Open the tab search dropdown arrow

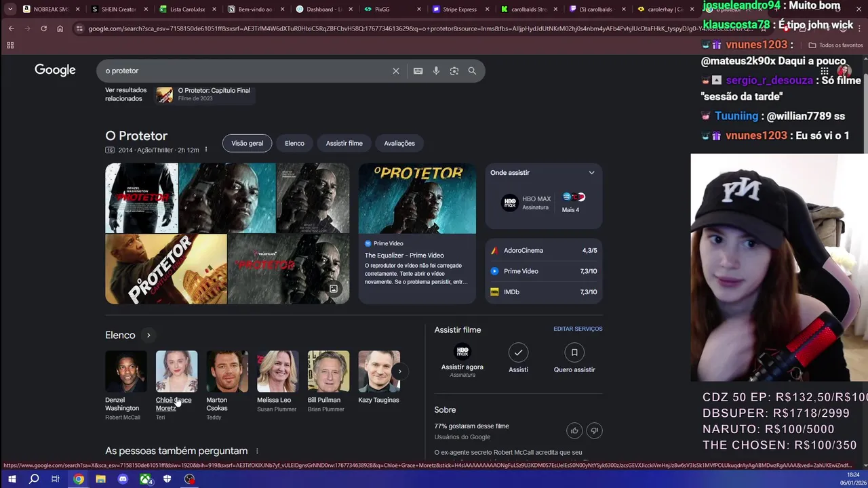[x=10, y=9]
